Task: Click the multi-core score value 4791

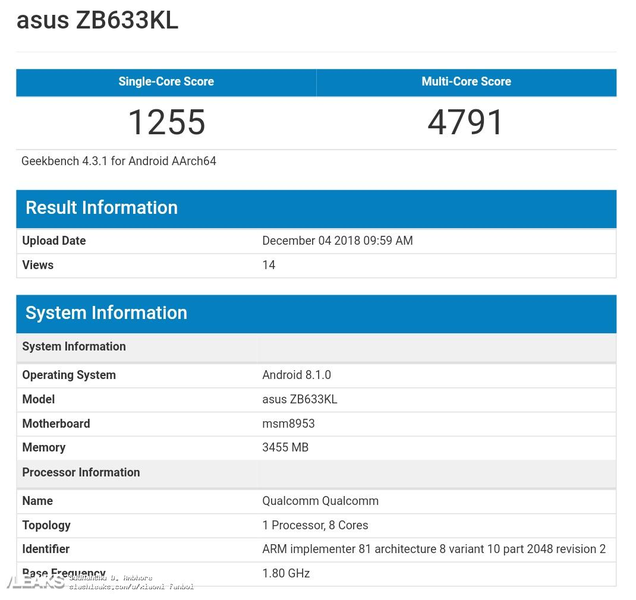Action: click(466, 122)
